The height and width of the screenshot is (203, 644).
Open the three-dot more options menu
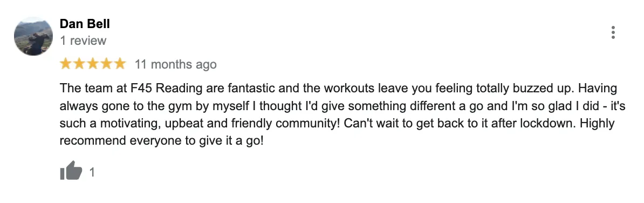click(613, 32)
